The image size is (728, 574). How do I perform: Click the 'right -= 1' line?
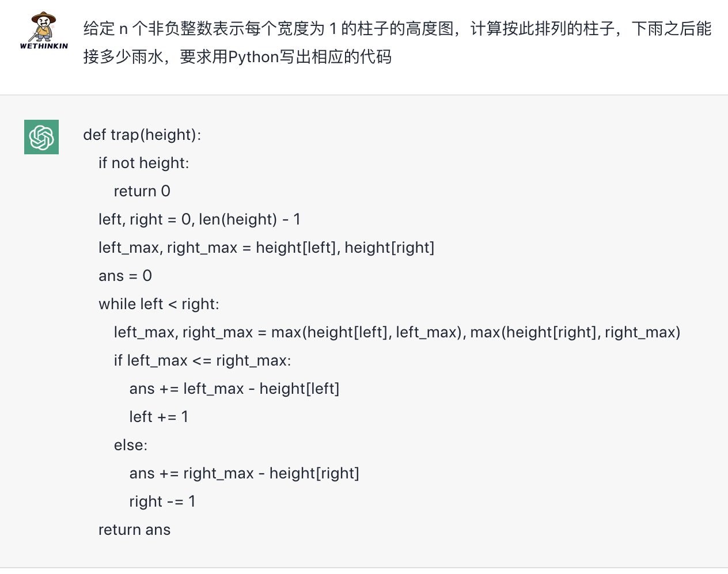pyautogui.click(x=162, y=501)
